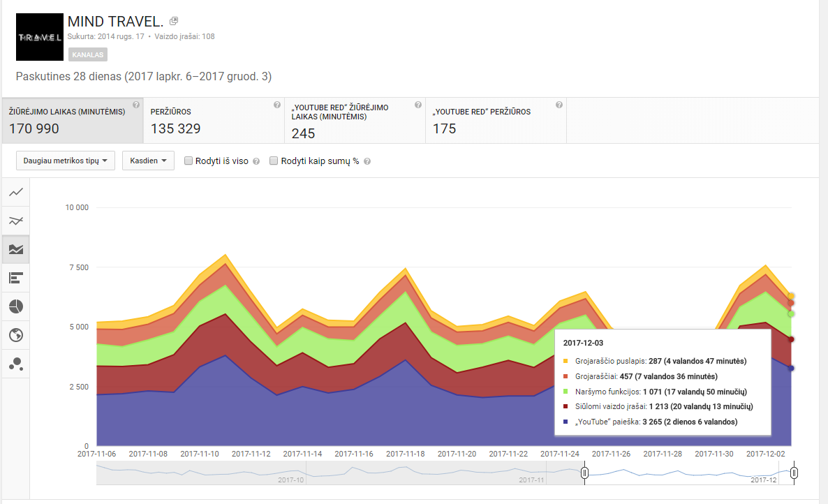Click the 2017-11-10 x-axis label
Image resolution: width=828 pixels, height=504 pixels.
coord(200,454)
